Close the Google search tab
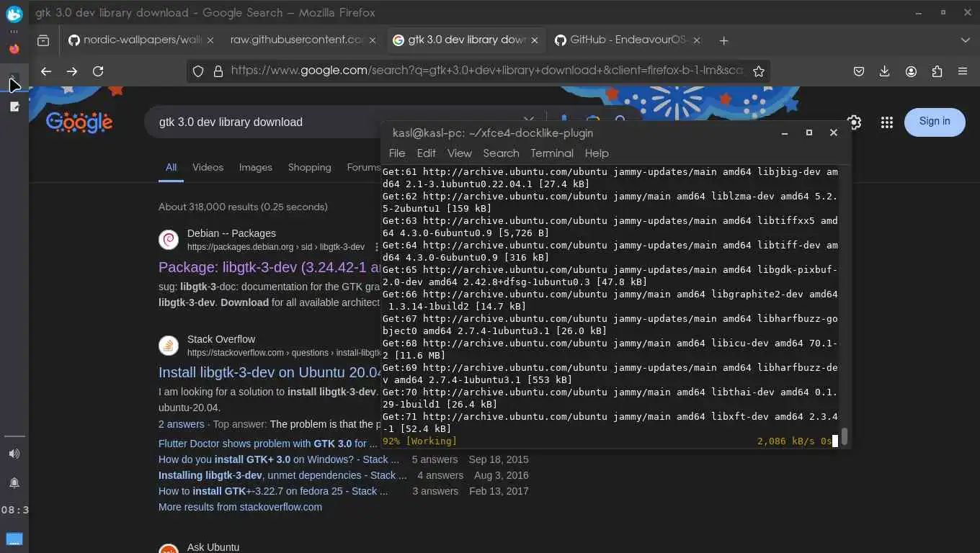980x553 pixels. (535, 40)
